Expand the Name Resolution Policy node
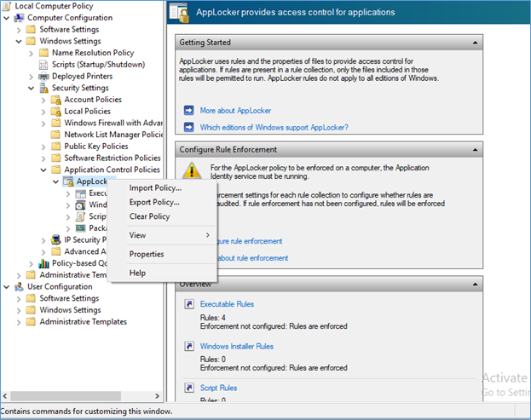 point(32,53)
